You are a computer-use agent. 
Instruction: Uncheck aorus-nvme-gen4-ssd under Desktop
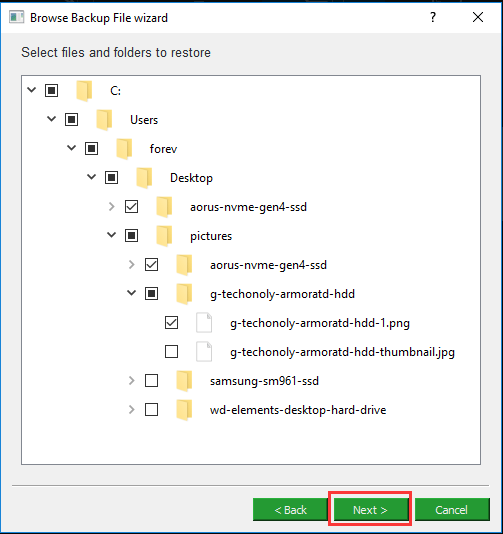(131, 206)
